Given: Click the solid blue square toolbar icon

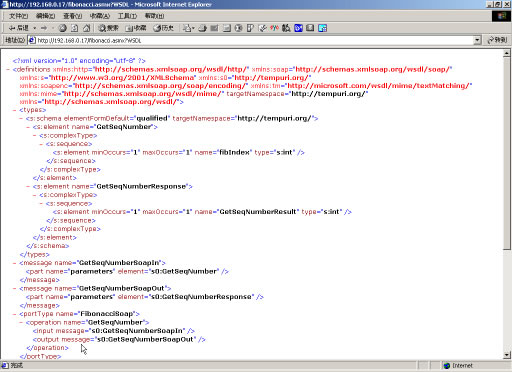Looking at the screenshot, I should click(298, 28).
